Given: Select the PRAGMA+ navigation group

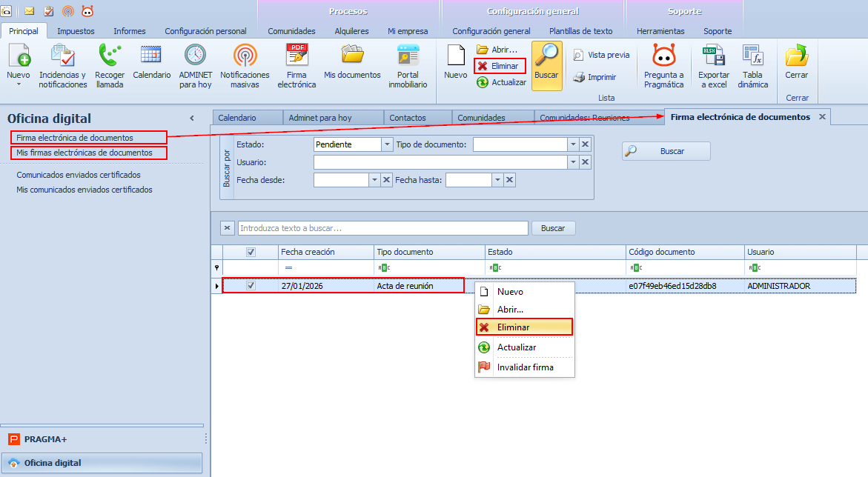Looking at the screenshot, I should pyautogui.click(x=102, y=439).
